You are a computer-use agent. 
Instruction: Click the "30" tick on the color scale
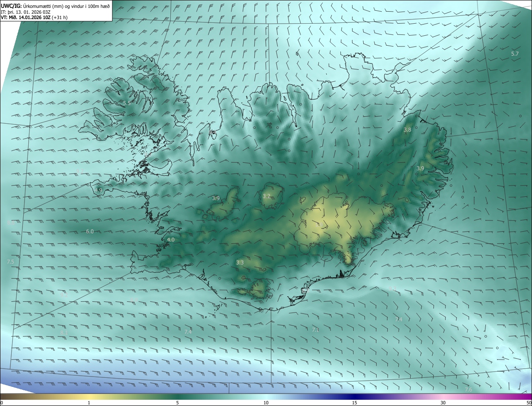443,403
